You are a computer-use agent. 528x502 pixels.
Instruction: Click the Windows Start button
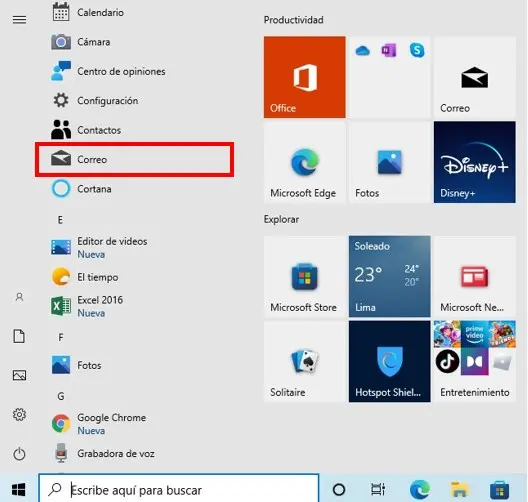[19, 489]
